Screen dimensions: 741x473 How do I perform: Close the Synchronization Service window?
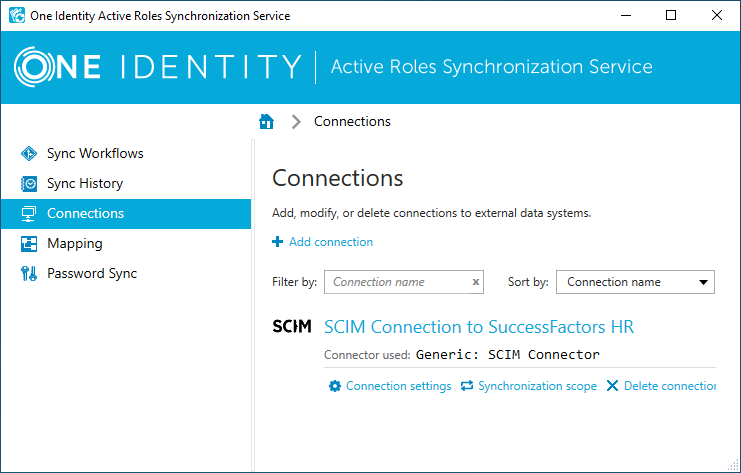(716, 16)
